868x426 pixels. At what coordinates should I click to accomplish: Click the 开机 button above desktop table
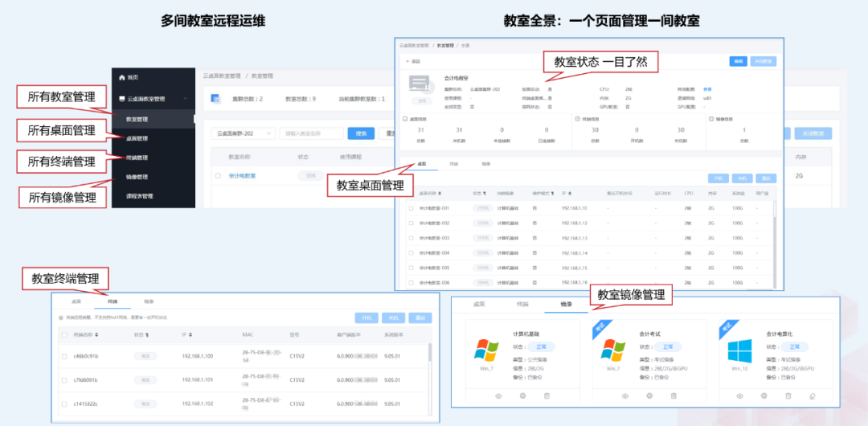point(718,178)
